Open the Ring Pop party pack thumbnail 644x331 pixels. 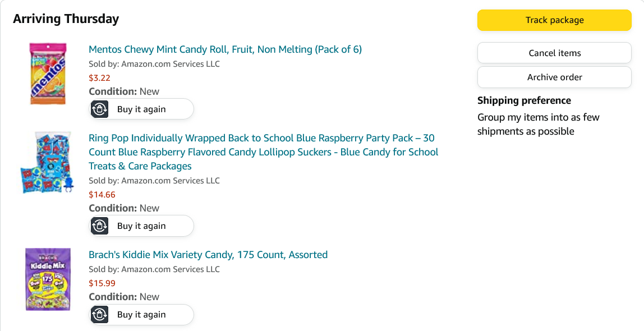[x=47, y=163]
